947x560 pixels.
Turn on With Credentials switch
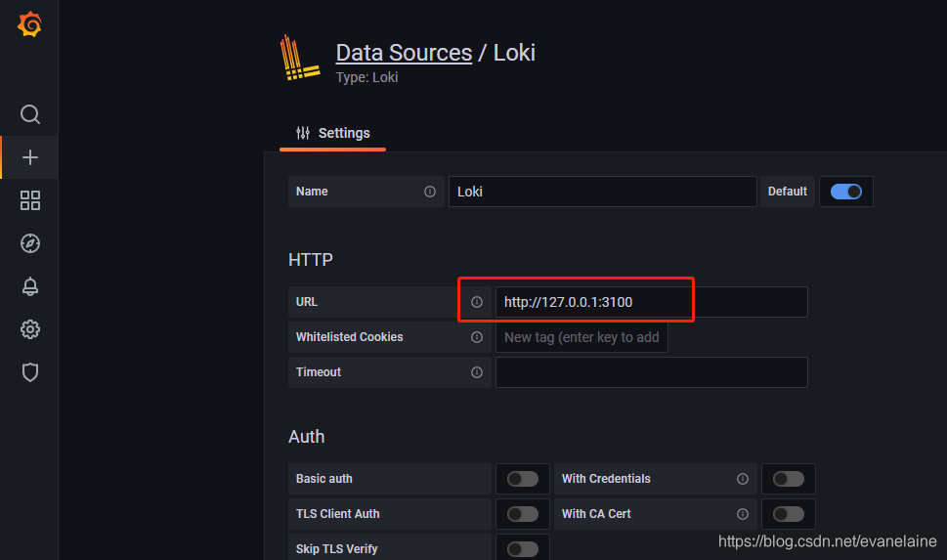coord(788,479)
